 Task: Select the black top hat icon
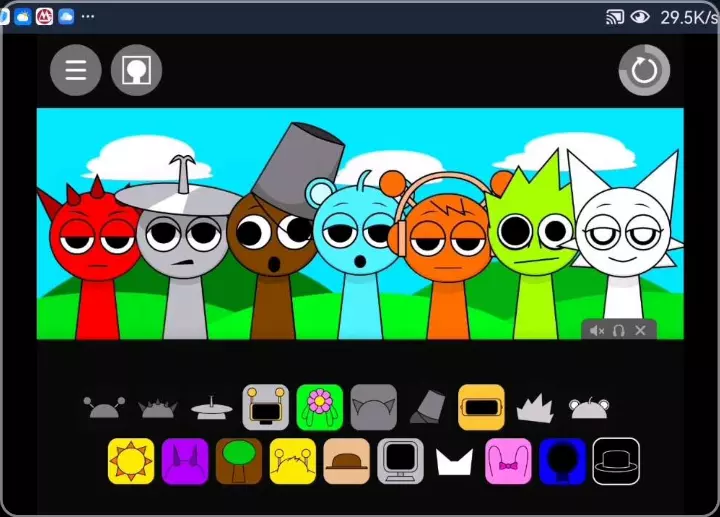(616, 461)
